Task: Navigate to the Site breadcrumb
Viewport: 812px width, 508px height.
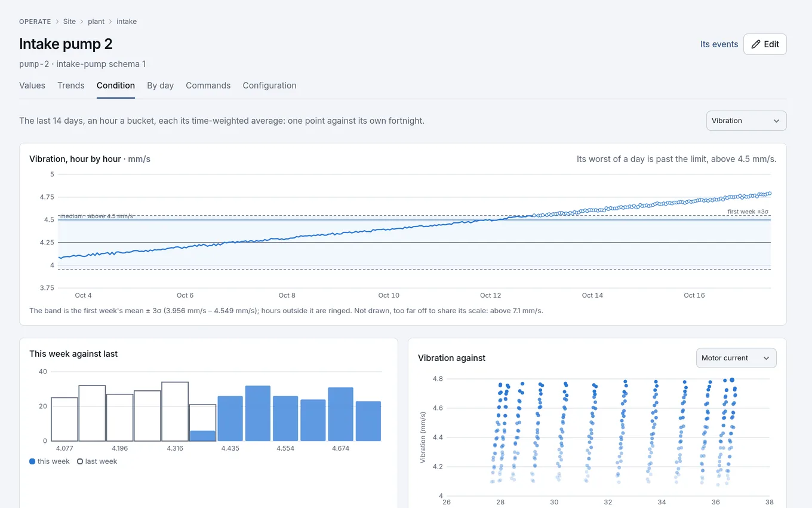Action: click(69, 22)
